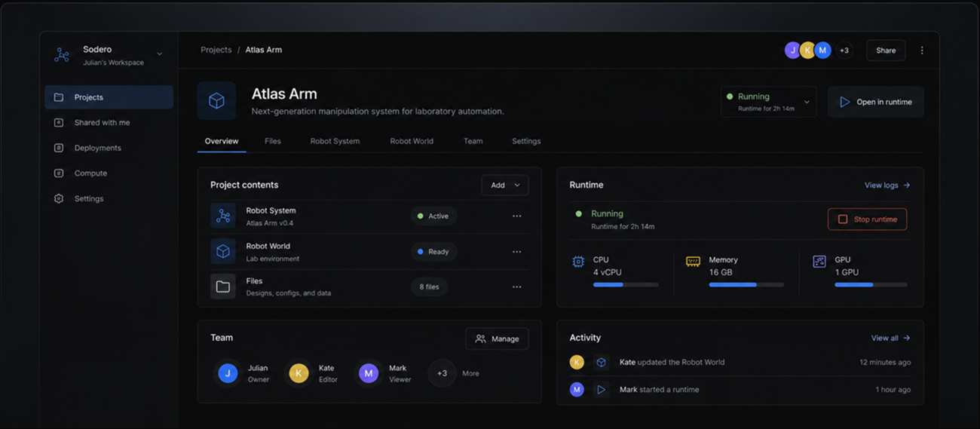Switch to the Team tab
This screenshot has height=429, width=980.
(473, 141)
